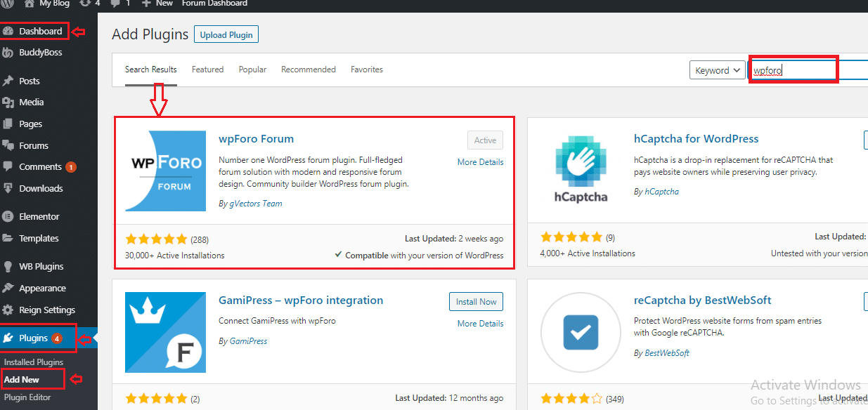
Task: Click the GamiPress author link
Action: click(x=248, y=341)
